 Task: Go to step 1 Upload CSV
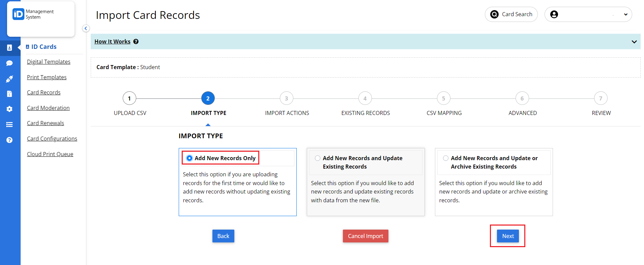coord(129,98)
